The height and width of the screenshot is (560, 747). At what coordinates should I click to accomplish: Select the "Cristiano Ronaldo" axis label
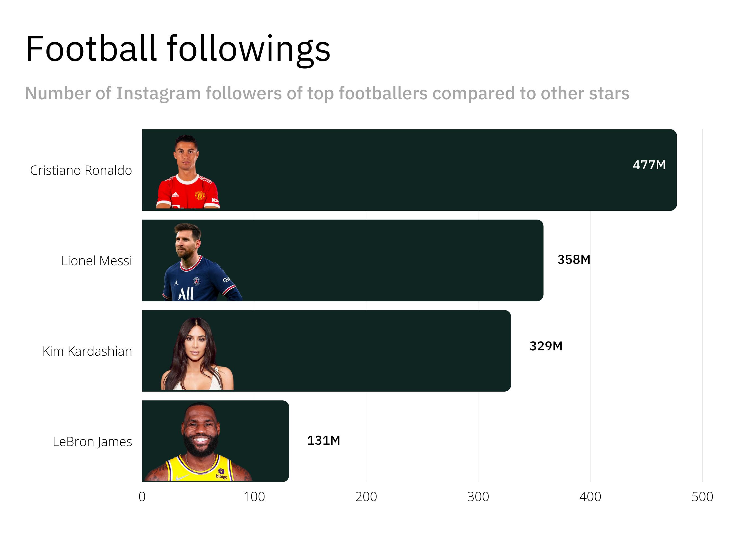point(81,170)
